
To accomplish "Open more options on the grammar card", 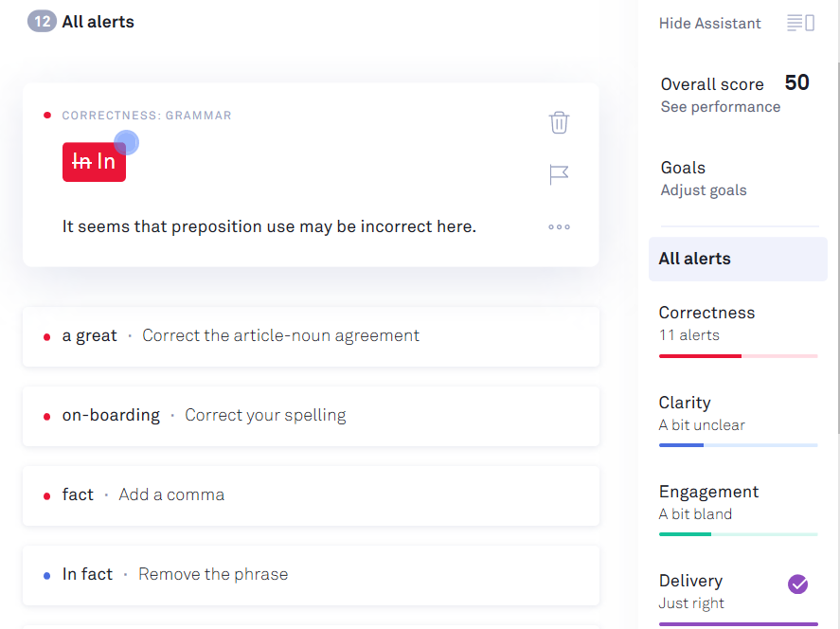I will [x=559, y=226].
